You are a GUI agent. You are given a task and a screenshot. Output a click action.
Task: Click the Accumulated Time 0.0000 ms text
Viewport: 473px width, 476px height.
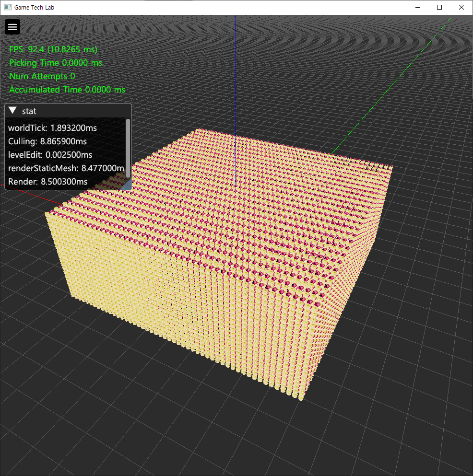coord(67,89)
